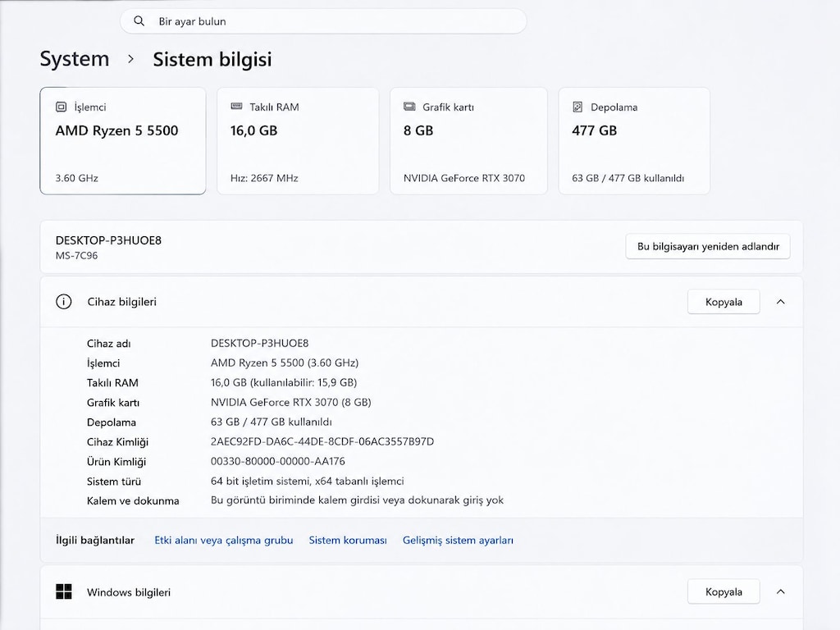The height and width of the screenshot is (630, 840).
Task: Click the breadcrumb chevron after System
Action: tap(130, 59)
